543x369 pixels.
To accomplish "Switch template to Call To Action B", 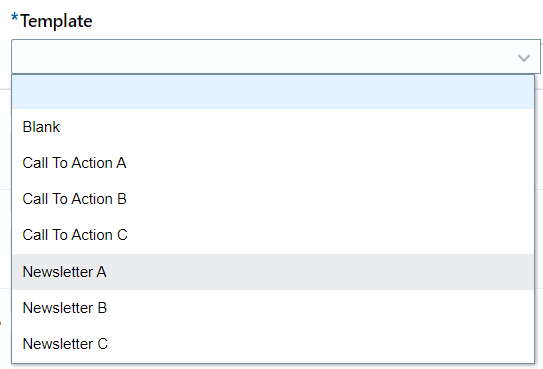I will click(273, 199).
